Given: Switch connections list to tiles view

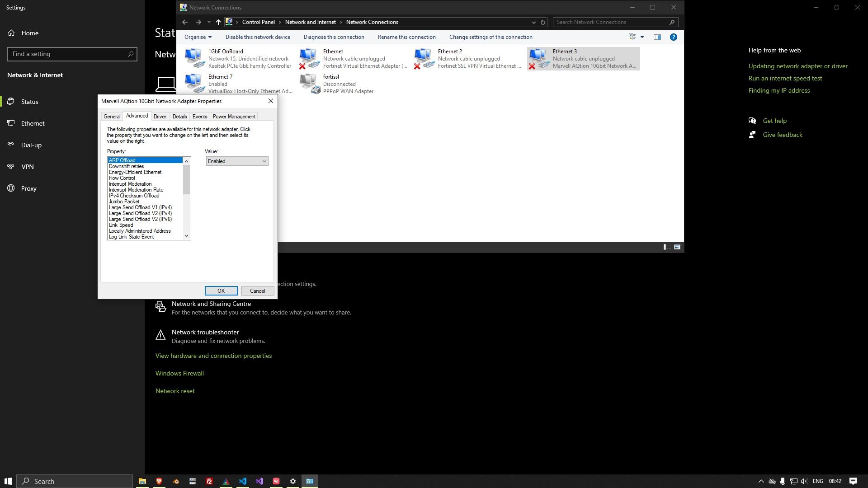Looking at the screenshot, I should tap(677, 247).
